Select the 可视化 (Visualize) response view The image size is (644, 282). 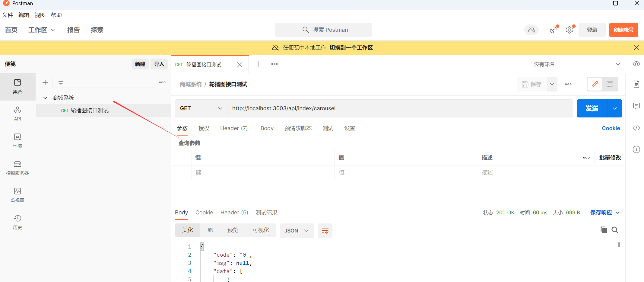(261, 230)
